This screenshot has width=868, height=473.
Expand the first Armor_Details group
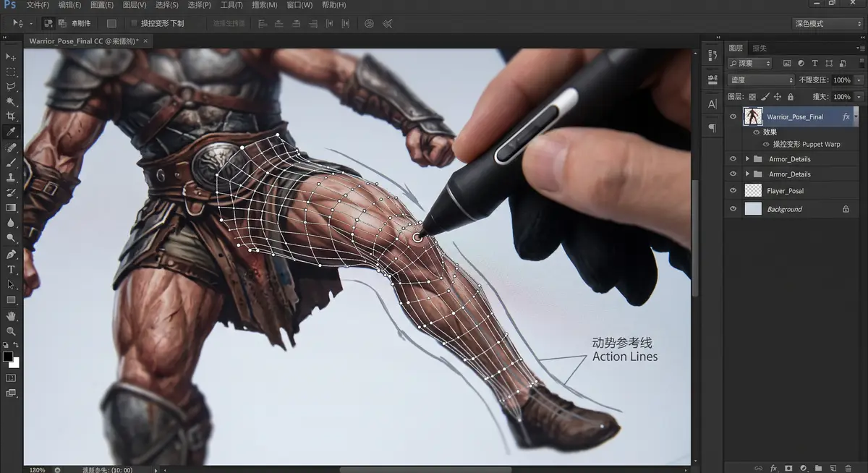click(747, 158)
